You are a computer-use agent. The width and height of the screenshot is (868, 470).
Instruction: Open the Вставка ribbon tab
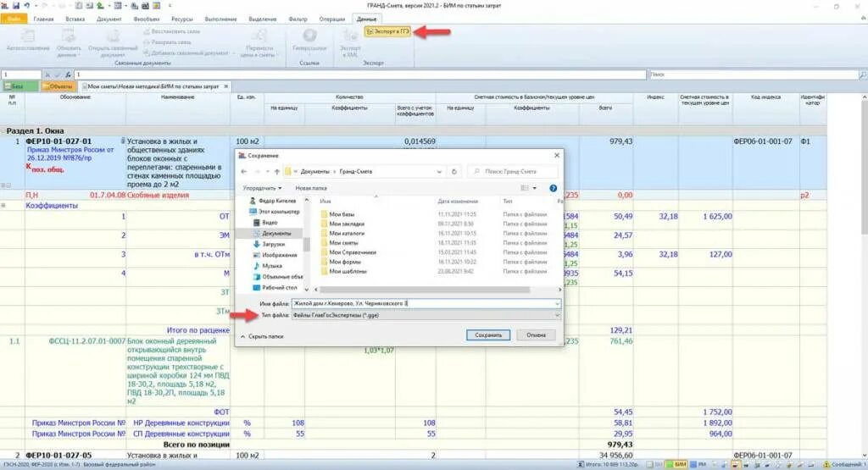pos(75,19)
